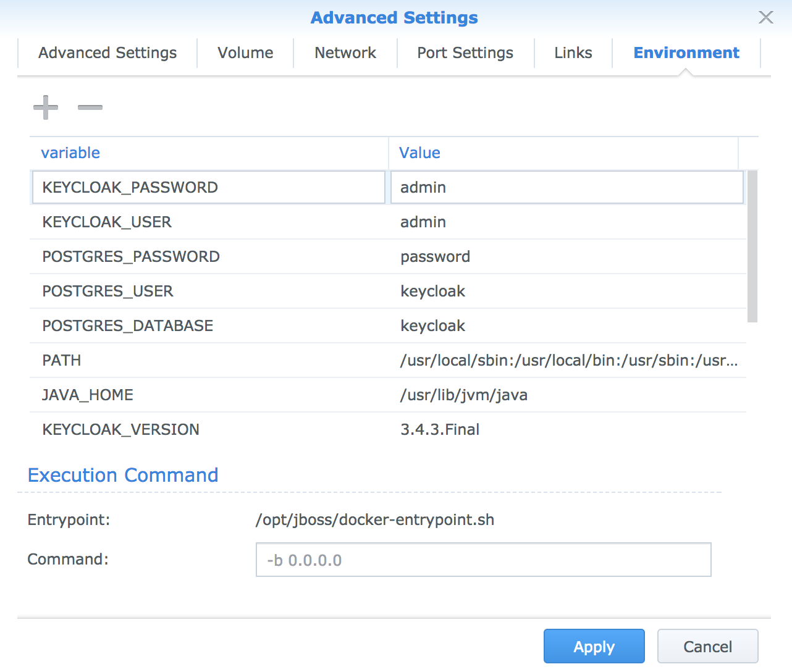Select the PATH variable cell
The width and height of the screenshot is (792, 672).
209,360
